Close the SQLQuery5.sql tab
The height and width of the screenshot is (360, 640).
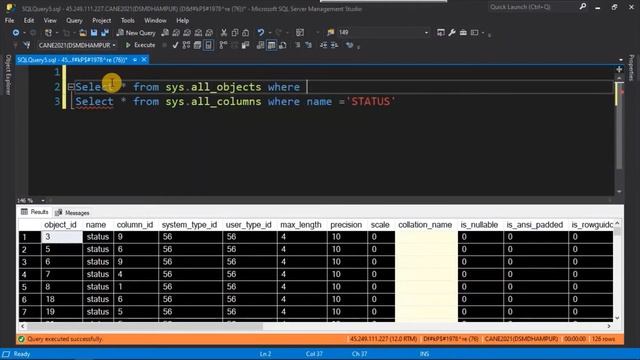[144, 60]
